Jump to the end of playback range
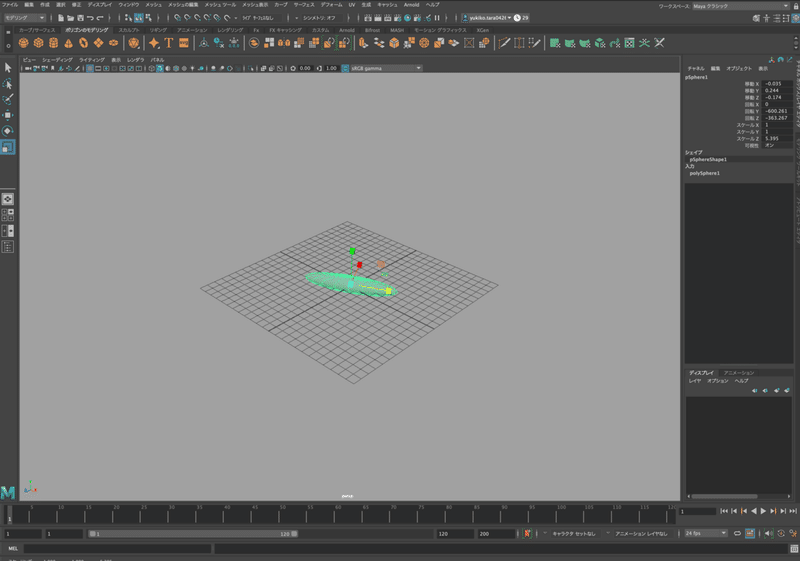This screenshot has height=561, width=800. [x=793, y=511]
